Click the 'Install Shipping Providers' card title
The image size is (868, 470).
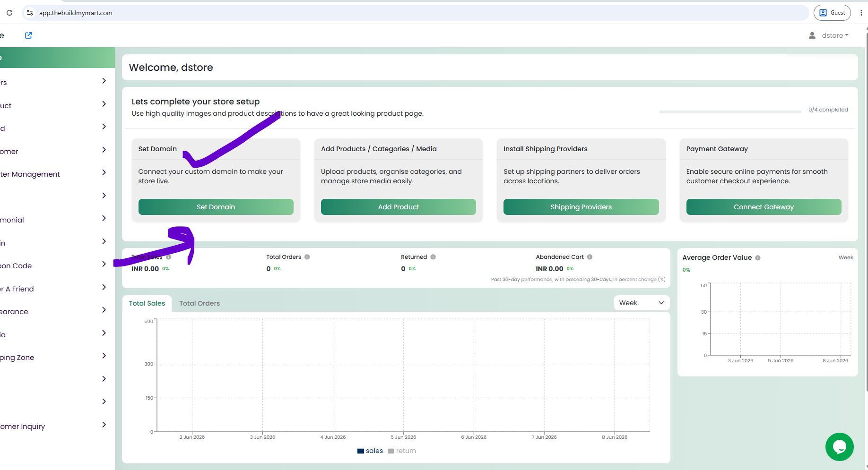546,149
